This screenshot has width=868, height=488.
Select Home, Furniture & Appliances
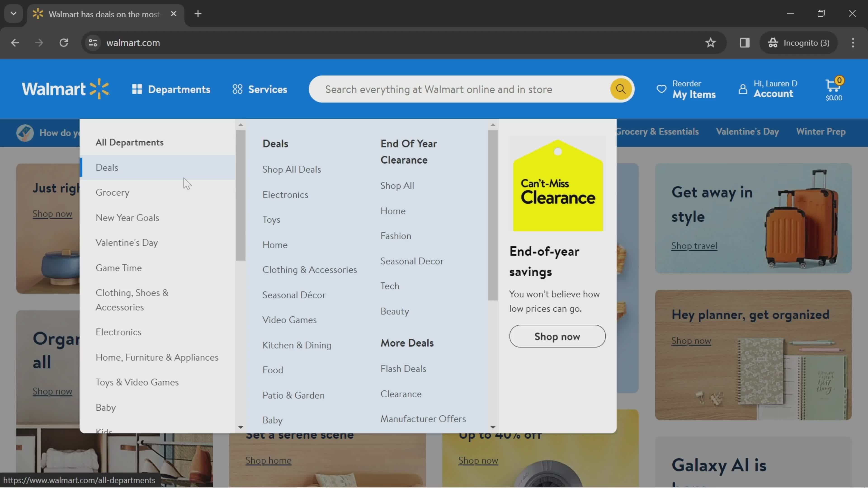pos(157,357)
